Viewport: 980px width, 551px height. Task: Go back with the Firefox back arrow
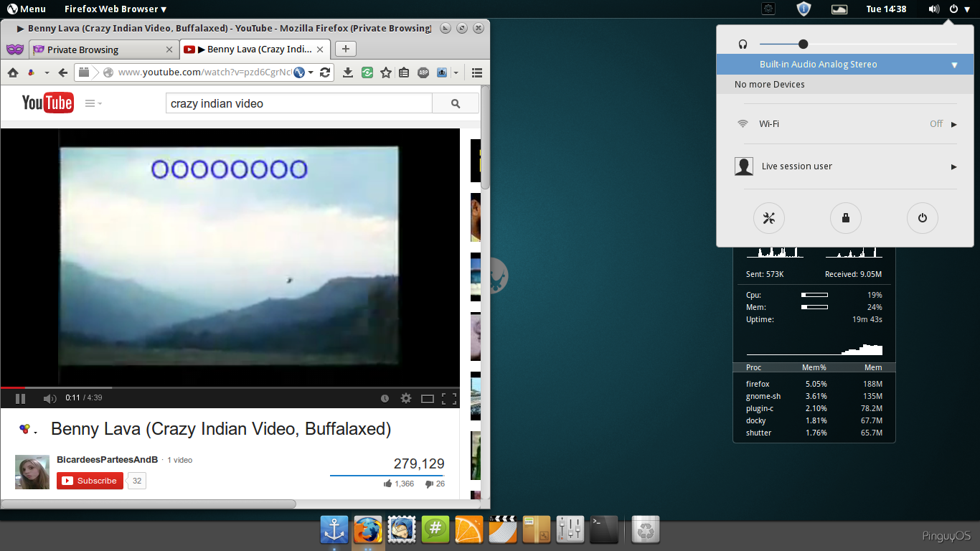pos(63,72)
